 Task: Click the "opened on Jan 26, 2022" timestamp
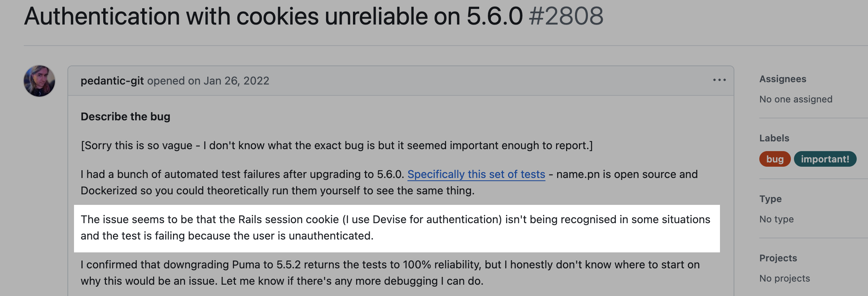pos(208,81)
